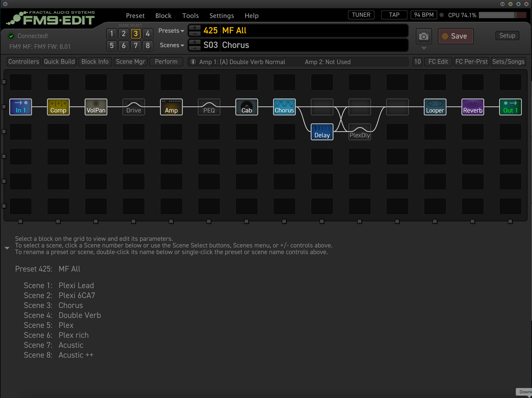
Task: Open the Help menu
Action: [251, 15]
